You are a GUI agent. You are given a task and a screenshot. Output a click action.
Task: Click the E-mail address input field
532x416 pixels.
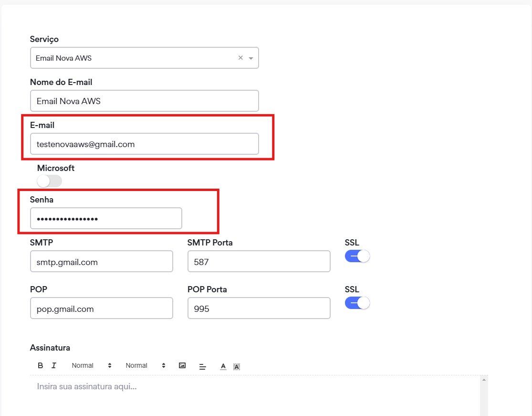click(144, 143)
